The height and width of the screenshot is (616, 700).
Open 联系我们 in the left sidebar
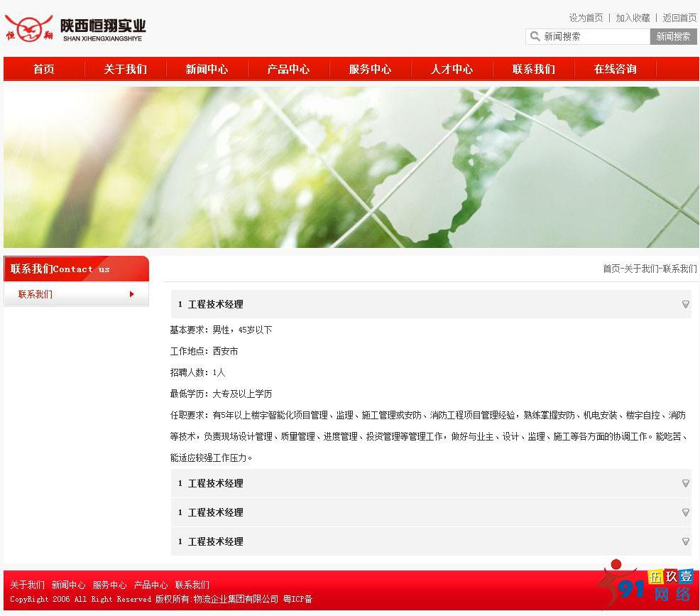point(35,294)
